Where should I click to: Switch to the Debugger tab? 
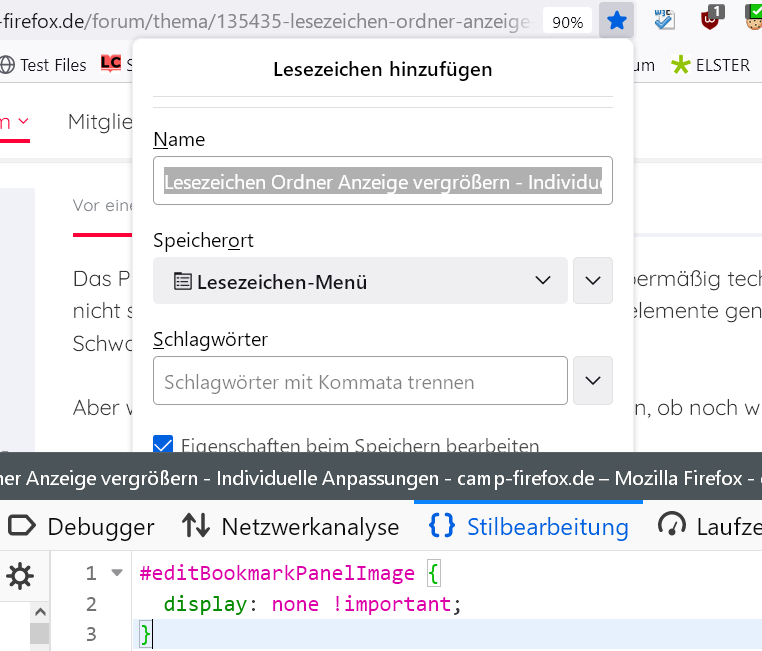pos(82,526)
